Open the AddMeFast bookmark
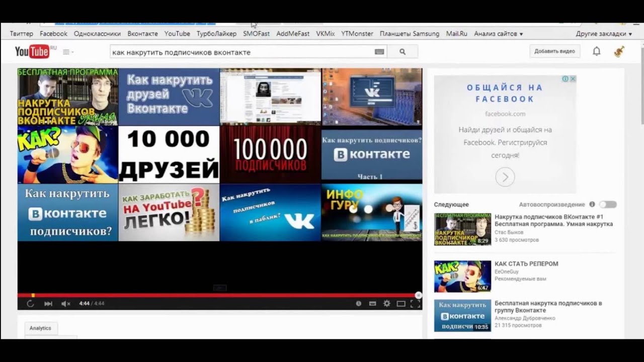644x362 pixels. coord(293,34)
